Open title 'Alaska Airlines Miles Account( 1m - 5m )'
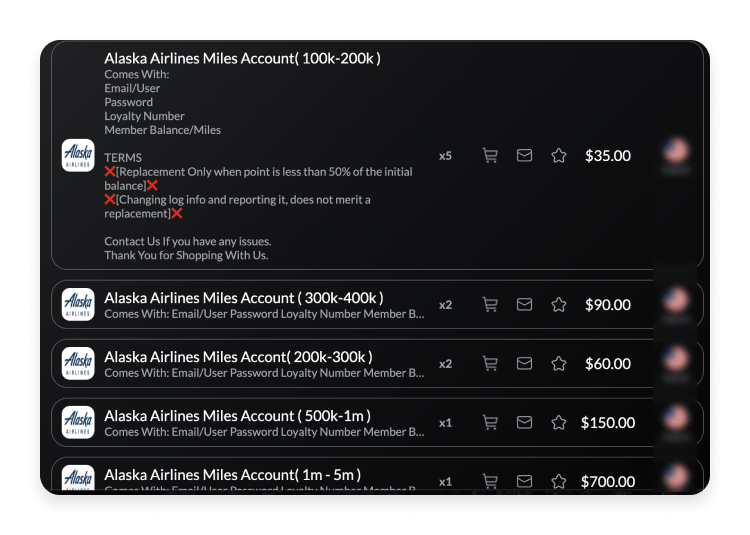The width and height of the screenshot is (750, 535). 232,475
